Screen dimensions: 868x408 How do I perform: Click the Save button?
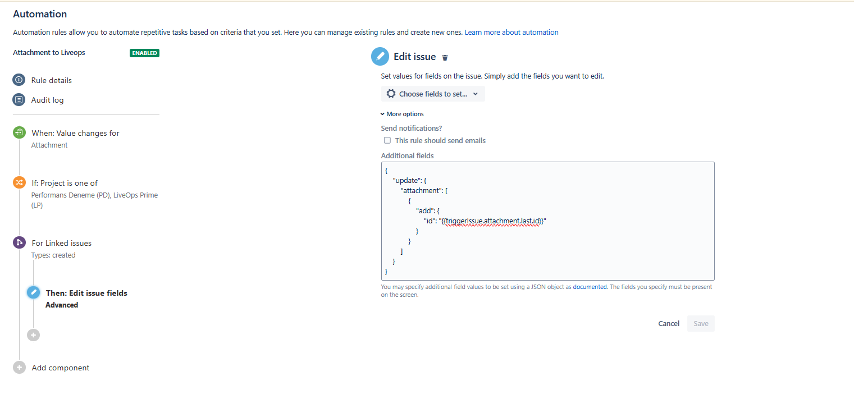coord(701,323)
